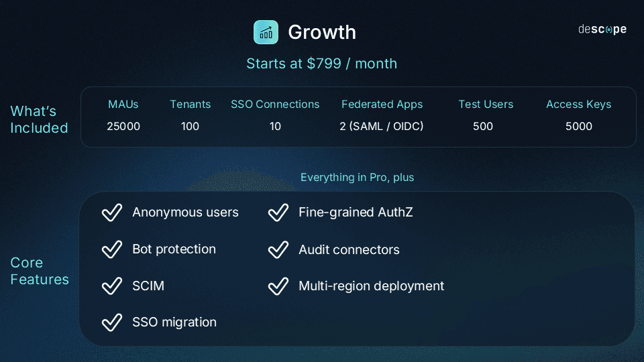Click 'Starts at $799 / month' text
This screenshot has height=362, width=644.
321,64
